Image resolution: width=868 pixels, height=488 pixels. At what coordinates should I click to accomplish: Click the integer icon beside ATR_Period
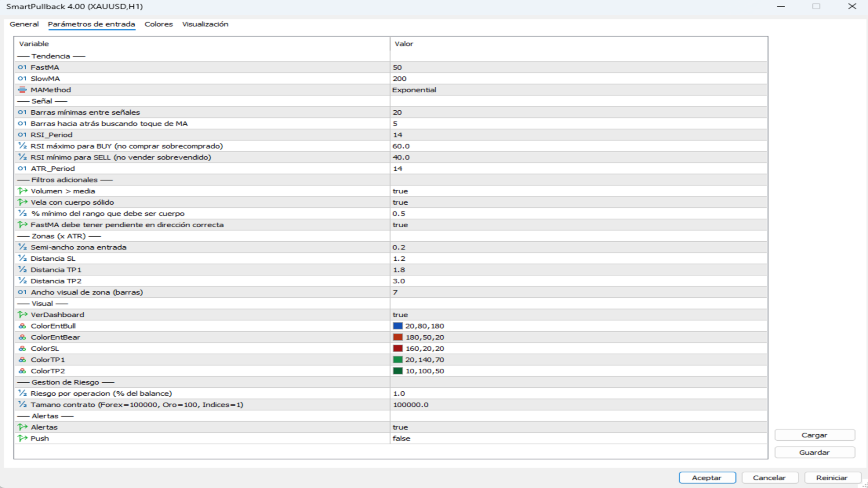pyautogui.click(x=22, y=169)
